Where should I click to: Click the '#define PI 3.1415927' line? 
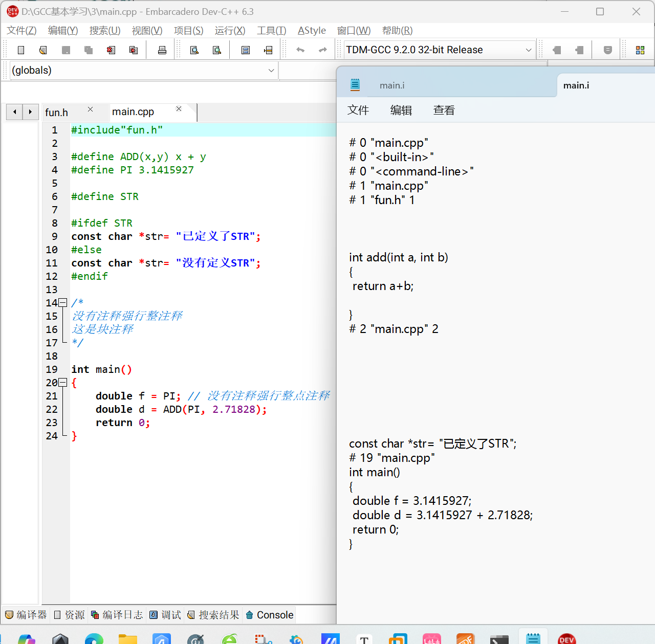[x=133, y=170]
